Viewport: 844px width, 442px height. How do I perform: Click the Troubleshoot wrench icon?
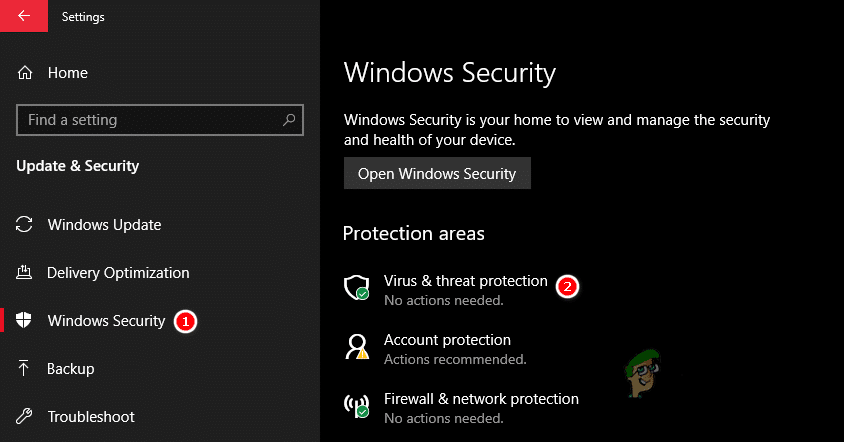pos(26,417)
